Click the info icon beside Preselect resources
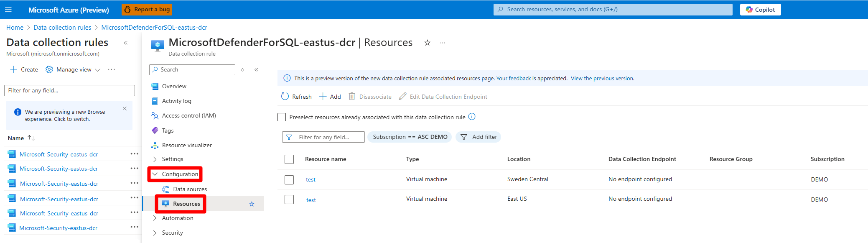 [x=472, y=117]
